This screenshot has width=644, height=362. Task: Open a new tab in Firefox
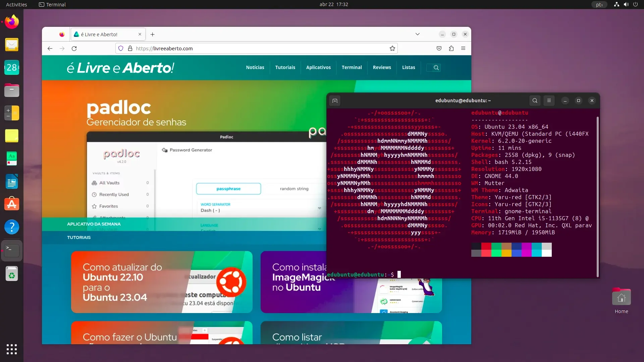pyautogui.click(x=153, y=34)
